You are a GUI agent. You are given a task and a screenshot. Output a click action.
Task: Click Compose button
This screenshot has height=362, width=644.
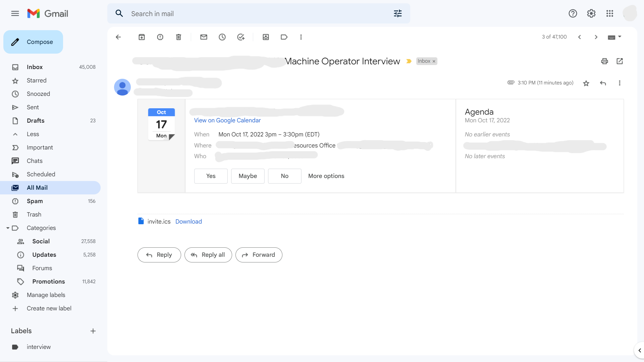tap(33, 42)
